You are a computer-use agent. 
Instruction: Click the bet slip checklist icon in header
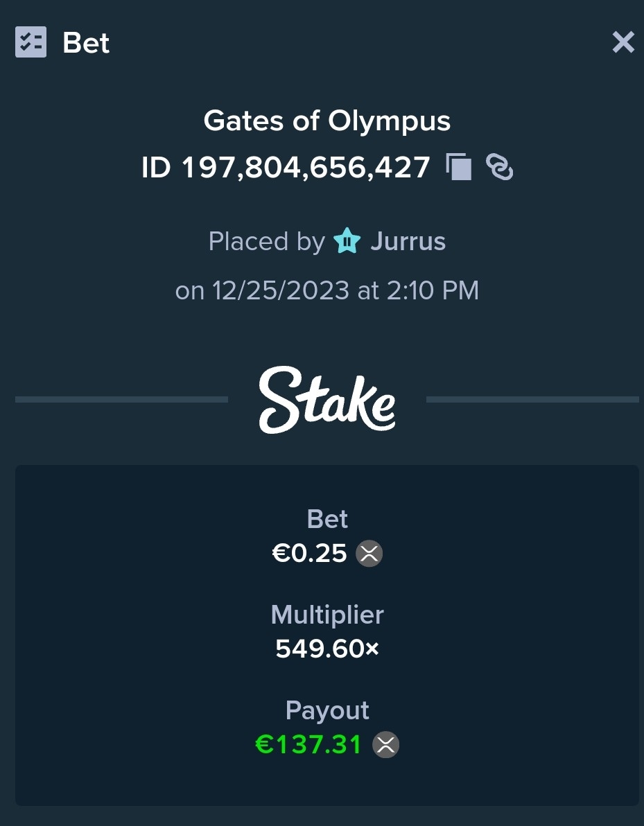coord(31,42)
